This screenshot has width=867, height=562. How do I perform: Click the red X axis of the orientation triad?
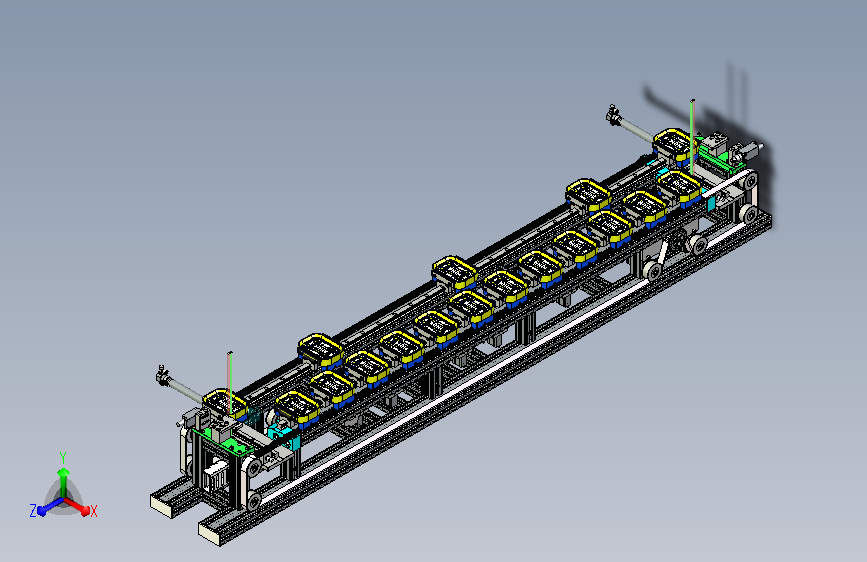pyautogui.click(x=77, y=506)
